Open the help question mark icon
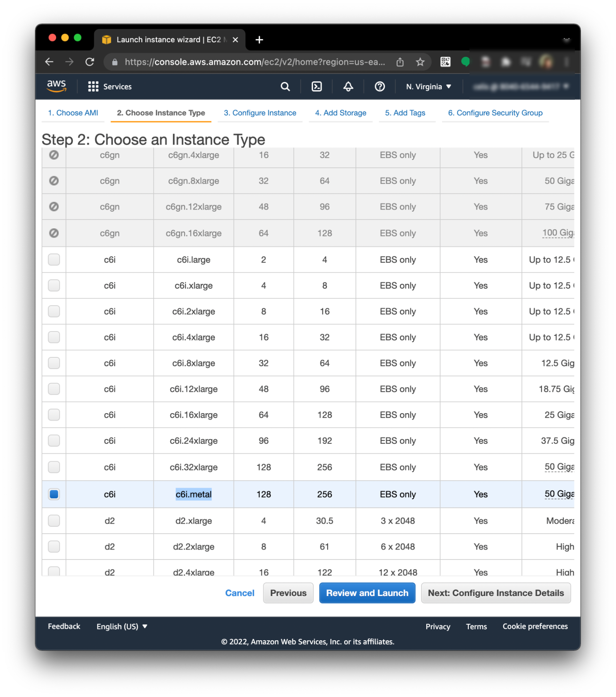Image resolution: width=616 pixels, height=697 pixels. click(380, 86)
